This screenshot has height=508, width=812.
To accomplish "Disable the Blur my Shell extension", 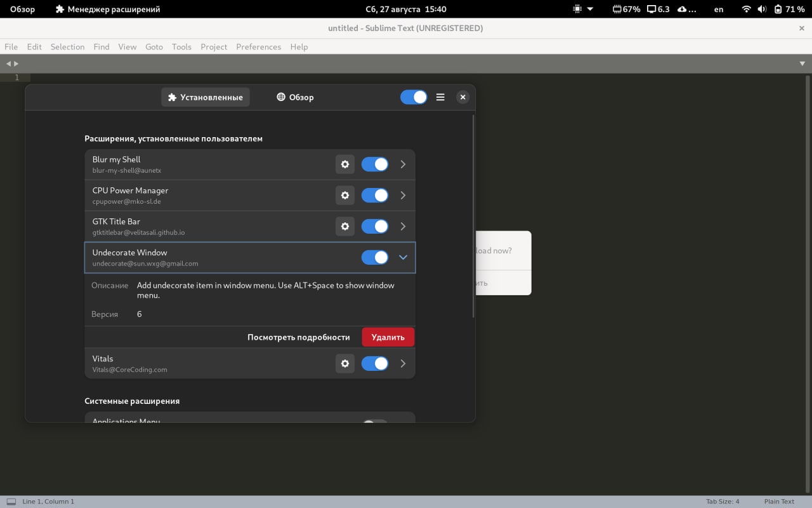I will coord(375,164).
